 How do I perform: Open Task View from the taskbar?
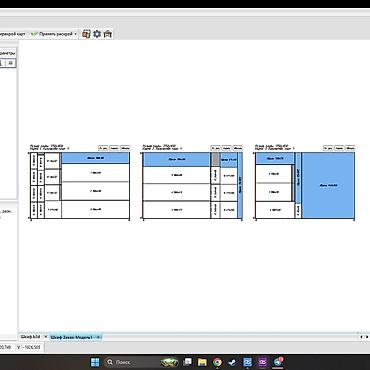pyautogui.click(x=188, y=362)
